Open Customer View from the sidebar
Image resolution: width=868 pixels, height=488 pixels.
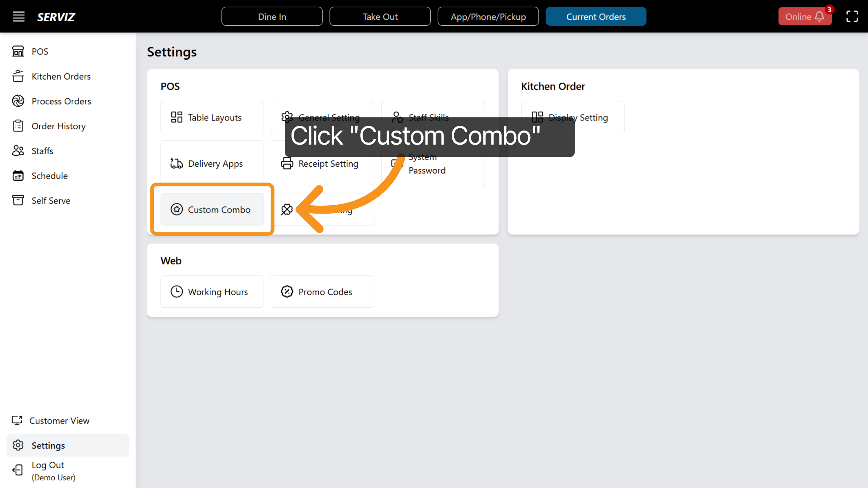(x=59, y=420)
